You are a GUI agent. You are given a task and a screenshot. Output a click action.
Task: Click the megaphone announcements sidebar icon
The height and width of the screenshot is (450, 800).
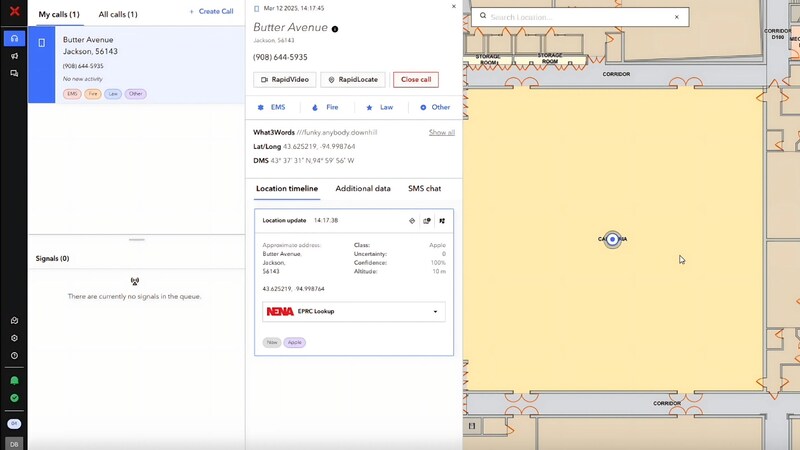(14, 56)
